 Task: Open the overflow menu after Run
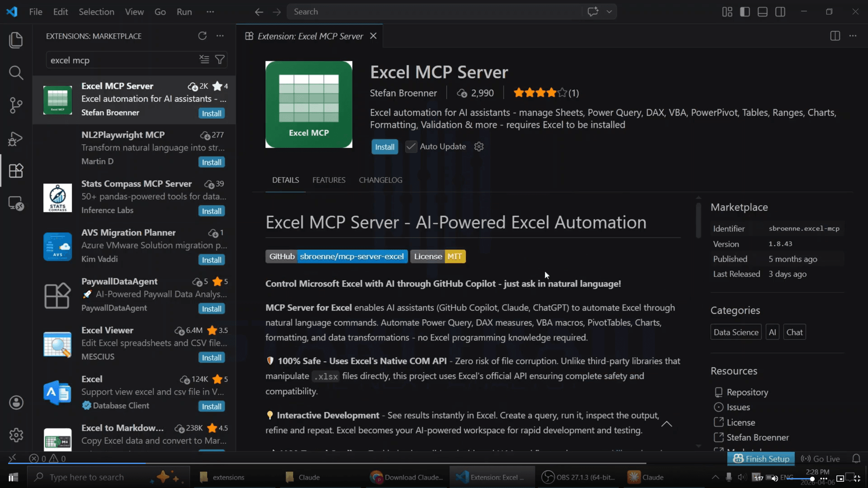pos(210,12)
